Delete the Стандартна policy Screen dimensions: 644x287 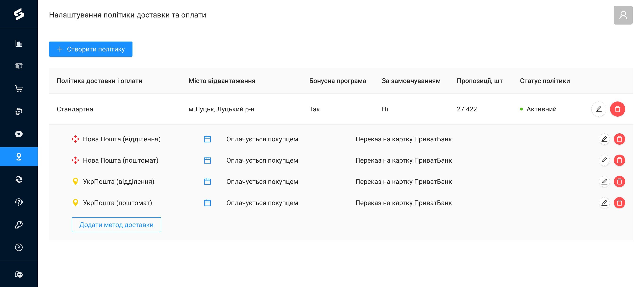point(617,109)
